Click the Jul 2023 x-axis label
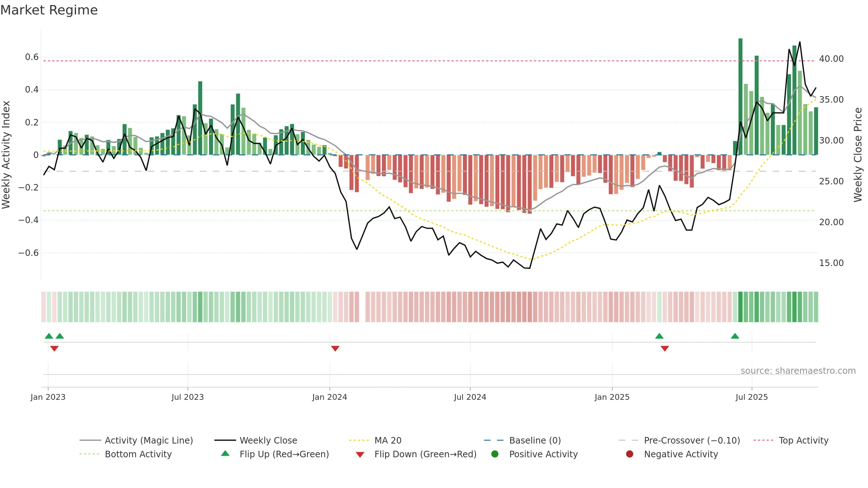868x488 pixels. point(188,397)
